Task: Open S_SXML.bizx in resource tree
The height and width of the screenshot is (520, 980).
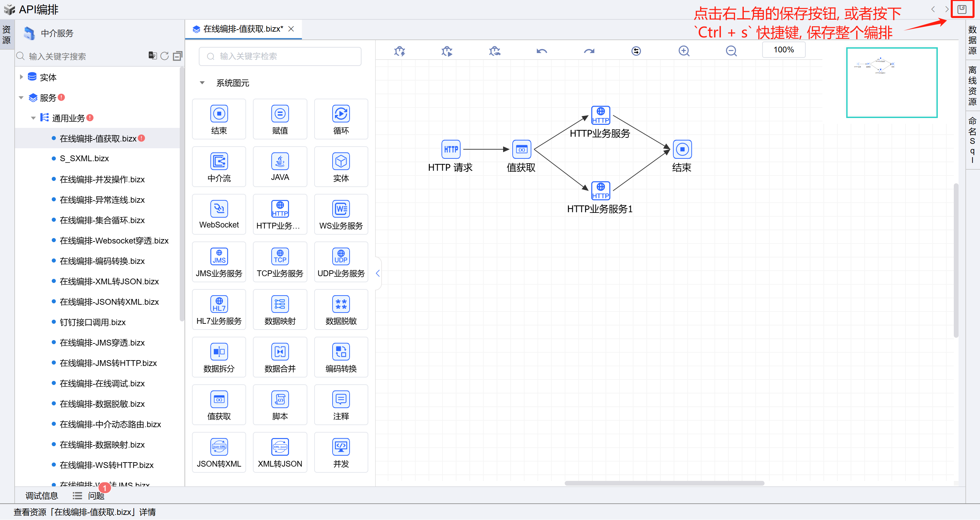Action: pos(84,158)
